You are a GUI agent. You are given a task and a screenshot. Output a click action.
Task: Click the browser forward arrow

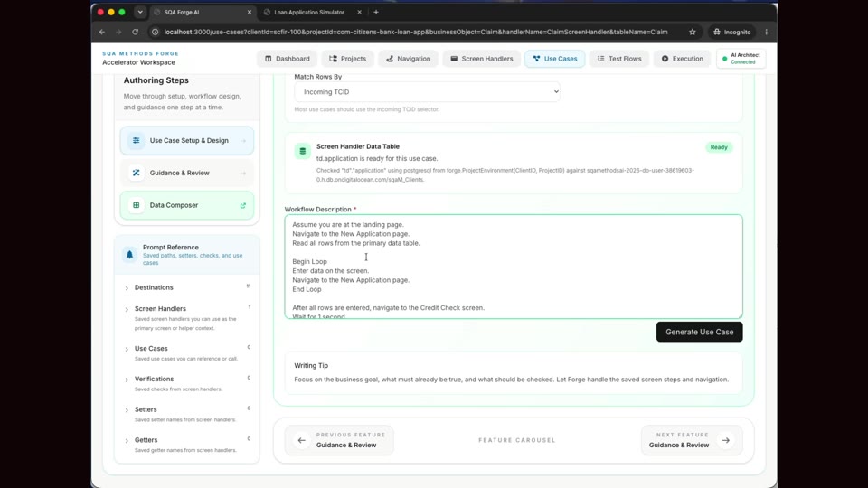(x=118, y=33)
